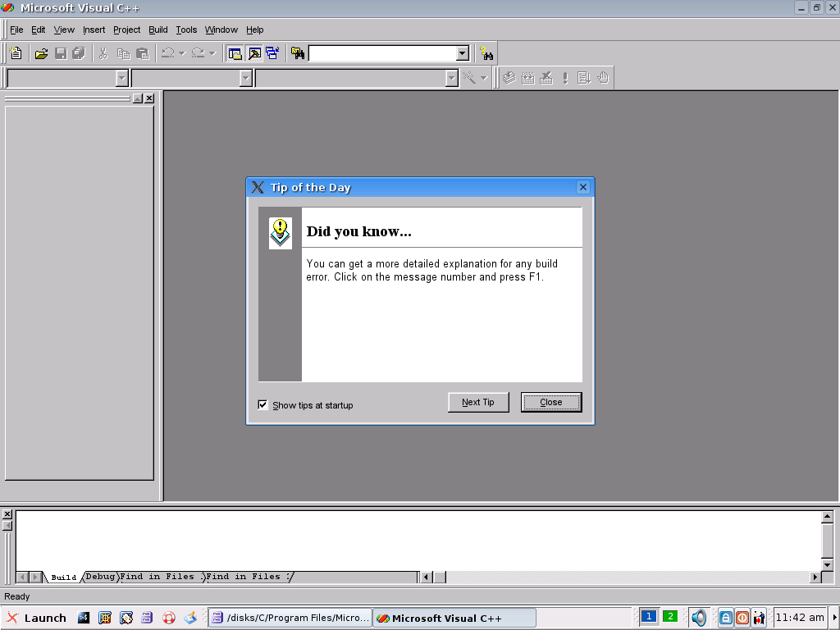Click the Microsoft Visual C++ taskbar button
Image resolution: width=840 pixels, height=630 pixels.
coord(454,618)
